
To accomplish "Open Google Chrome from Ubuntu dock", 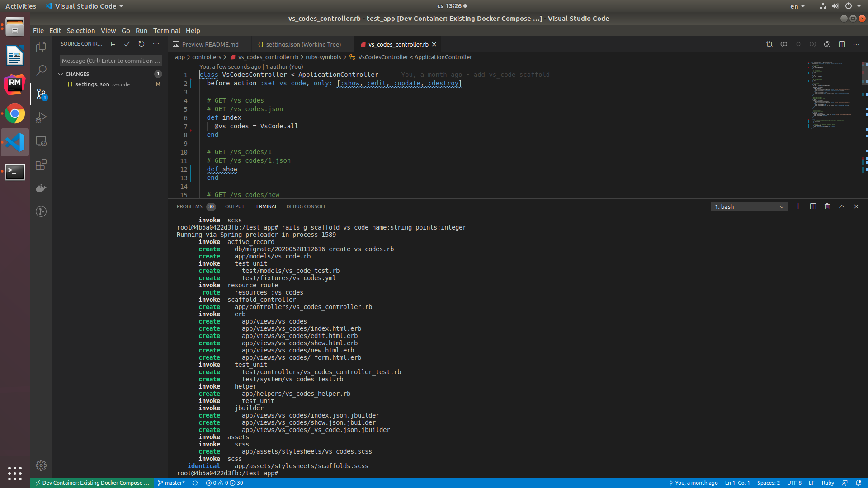I will pyautogui.click(x=15, y=114).
